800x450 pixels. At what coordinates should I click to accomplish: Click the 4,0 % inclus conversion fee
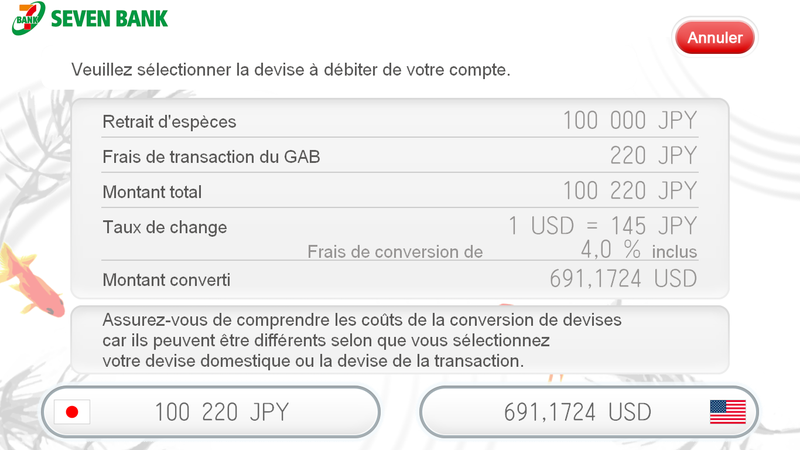[638, 250]
